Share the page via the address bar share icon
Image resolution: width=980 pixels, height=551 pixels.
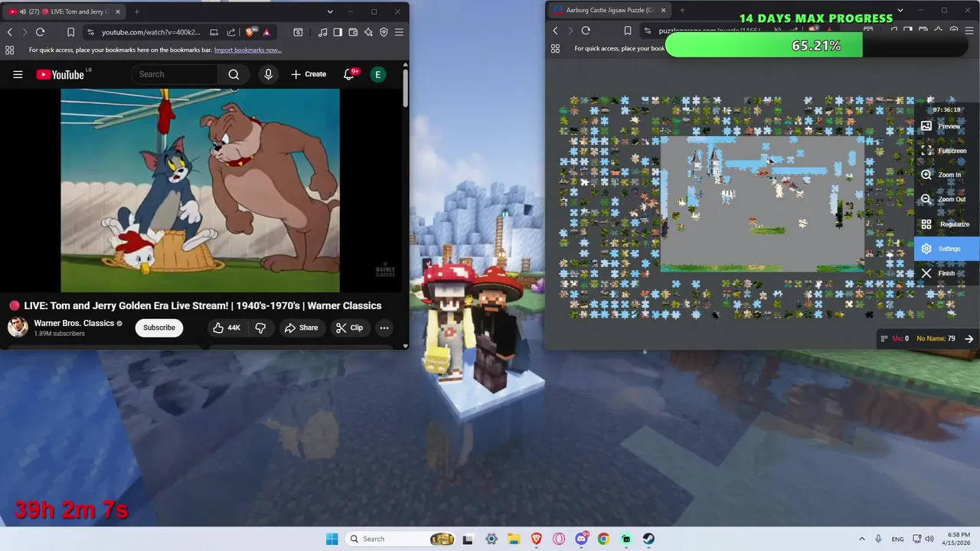(231, 32)
